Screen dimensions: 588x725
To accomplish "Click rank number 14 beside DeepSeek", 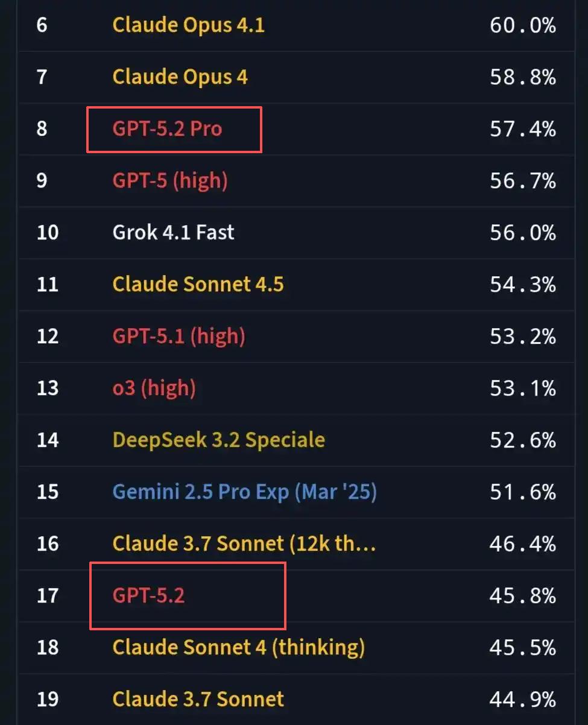I will pyautogui.click(x=48, y=440).
